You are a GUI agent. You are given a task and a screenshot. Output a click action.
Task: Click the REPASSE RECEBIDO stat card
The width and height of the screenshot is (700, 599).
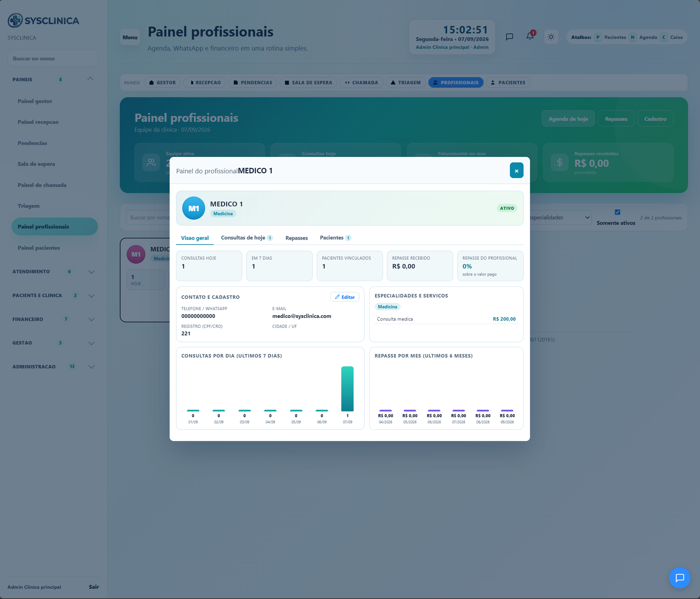(x=420, y=266)
